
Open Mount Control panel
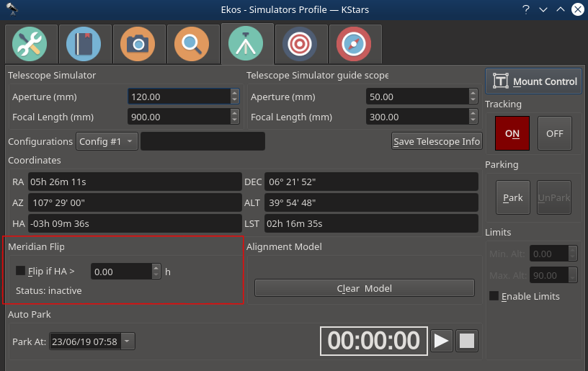pyautogui.click(x=534, y=81)
